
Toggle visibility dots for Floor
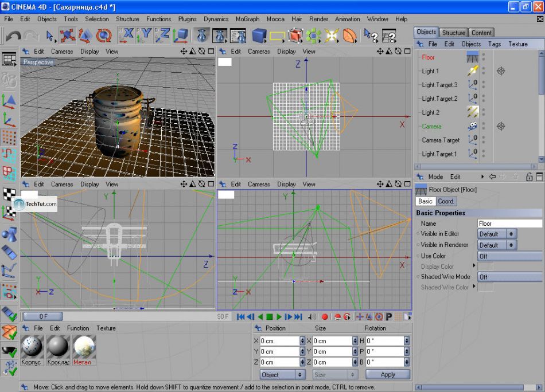pos(484,57)
